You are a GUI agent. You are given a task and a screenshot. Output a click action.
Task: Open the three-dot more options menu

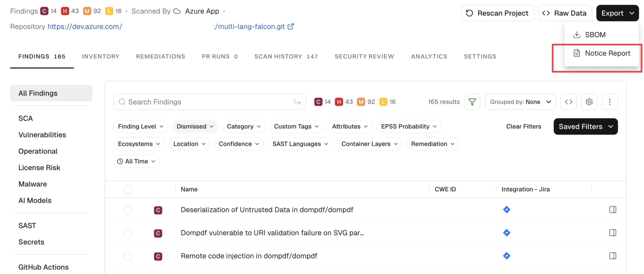point(610,102)
